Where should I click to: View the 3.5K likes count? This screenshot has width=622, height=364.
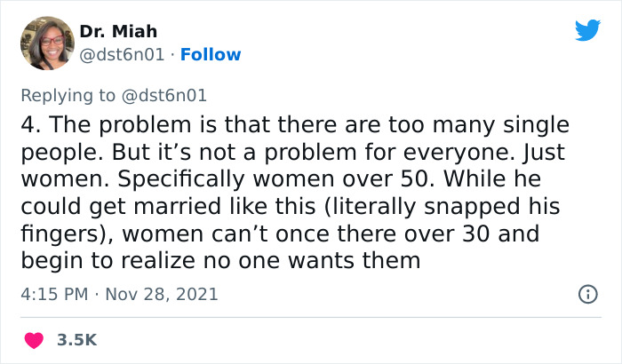[76, 340]
